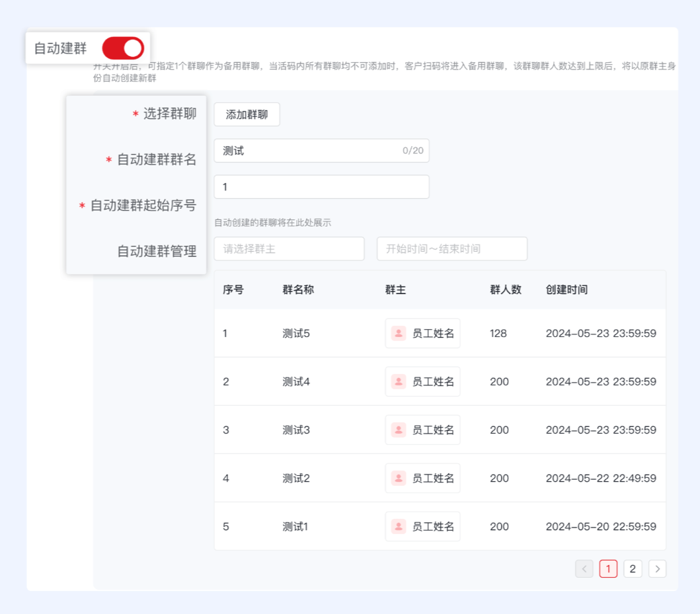The image size is (700, 614).
Task: Click the 添加群聊 button
Action: 247,114
